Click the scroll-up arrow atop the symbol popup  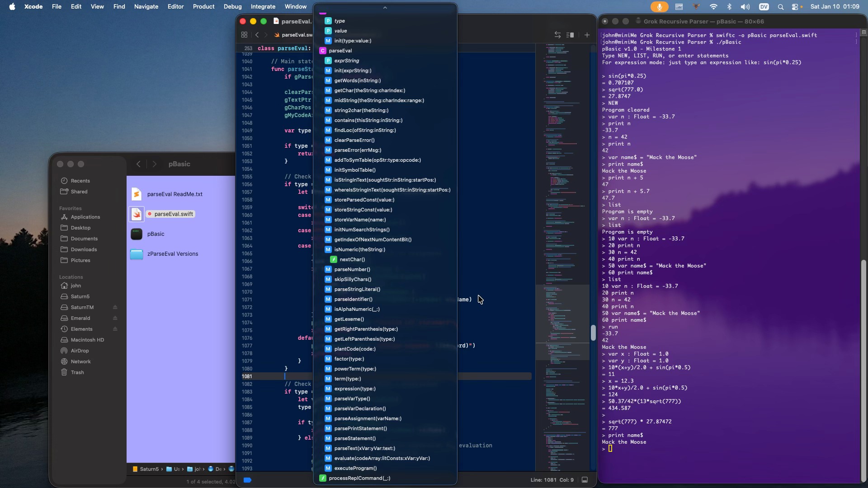pos(385,7)
